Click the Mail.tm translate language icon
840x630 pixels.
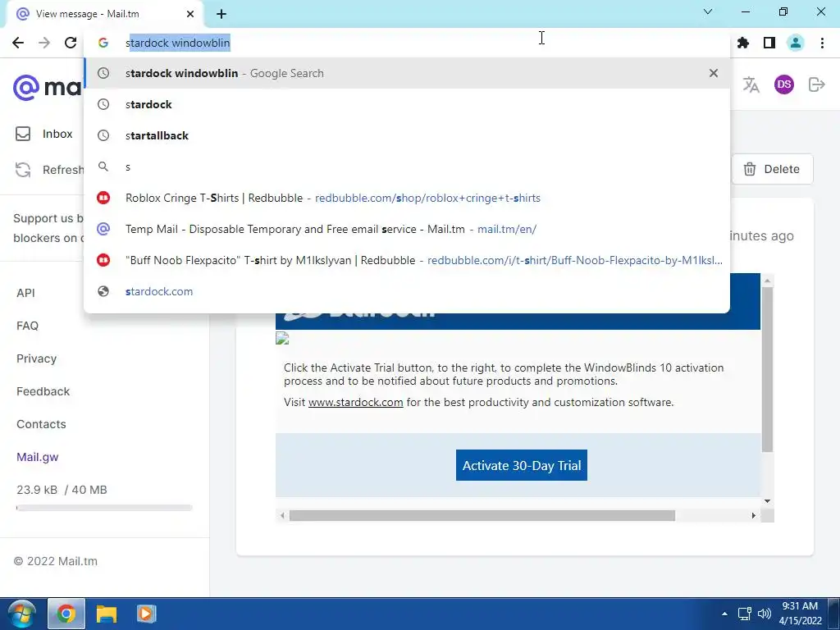pos(751,84)
